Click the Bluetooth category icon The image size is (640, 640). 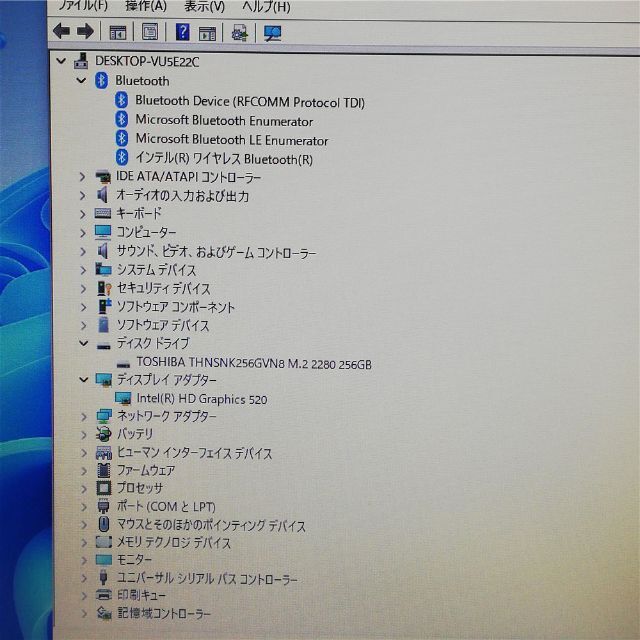(102, 80)
